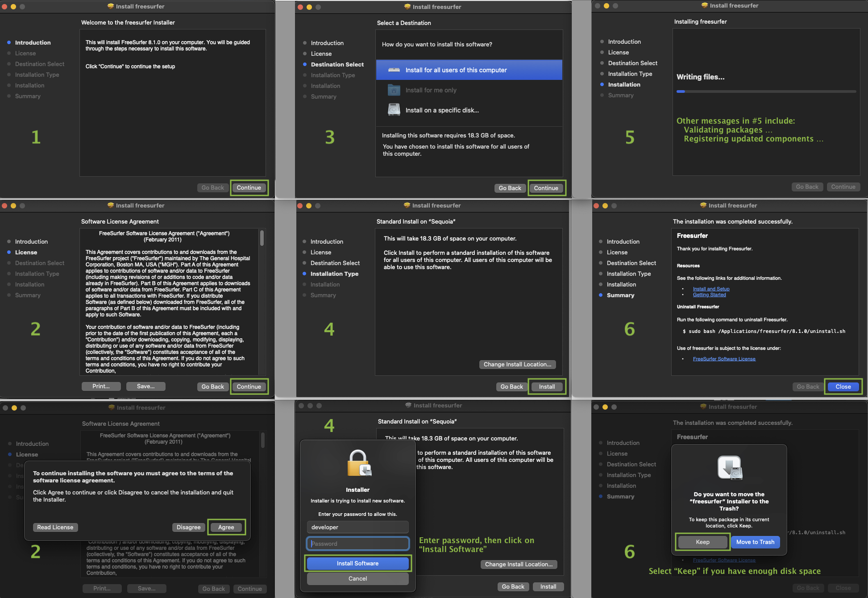This screenshot has width=868, height=598.
Task: Click Disagree in the license agreement prompt
Action: click(188, 527)
